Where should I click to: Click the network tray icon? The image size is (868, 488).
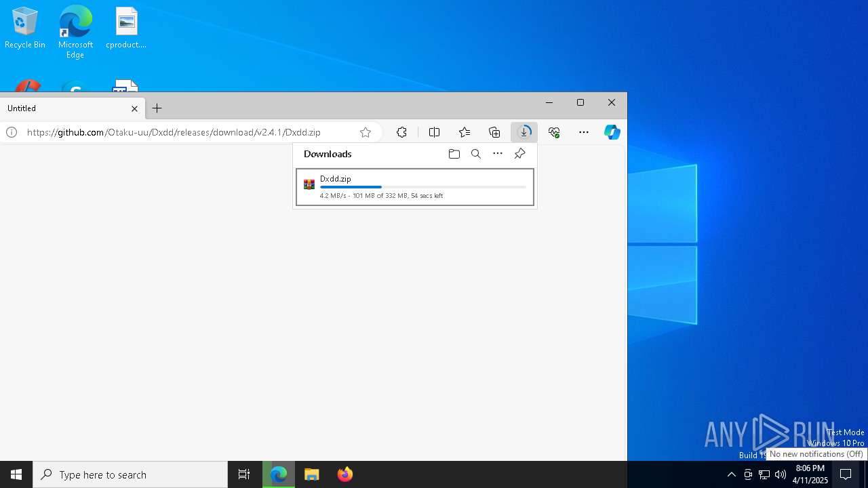click(764, 474)
